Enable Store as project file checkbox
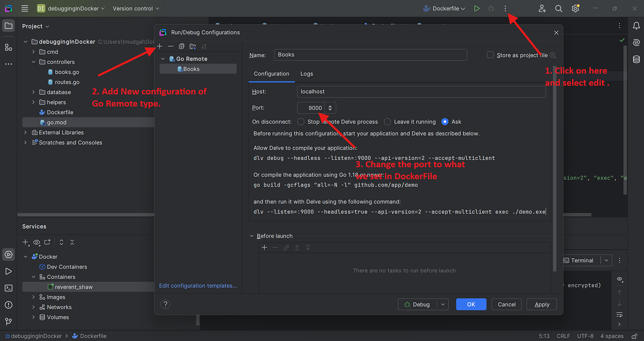This screenshot has height=341, width=644. (x=490, y=55)
